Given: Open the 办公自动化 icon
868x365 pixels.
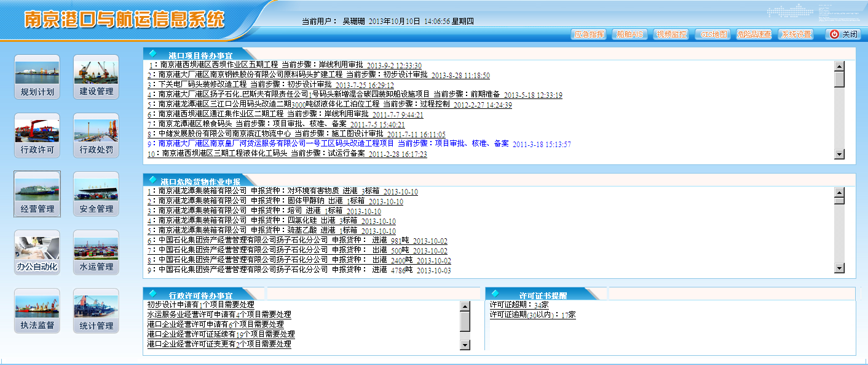Looking at the screenshot, I should (x=37, y=253).
